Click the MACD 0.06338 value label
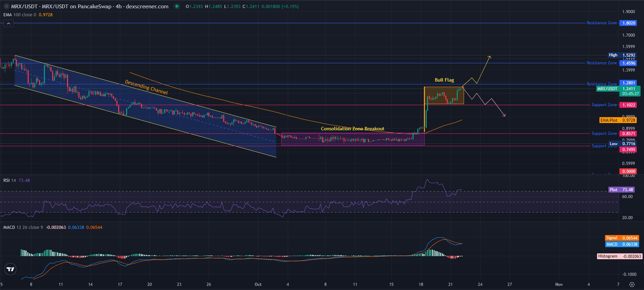 622,244
